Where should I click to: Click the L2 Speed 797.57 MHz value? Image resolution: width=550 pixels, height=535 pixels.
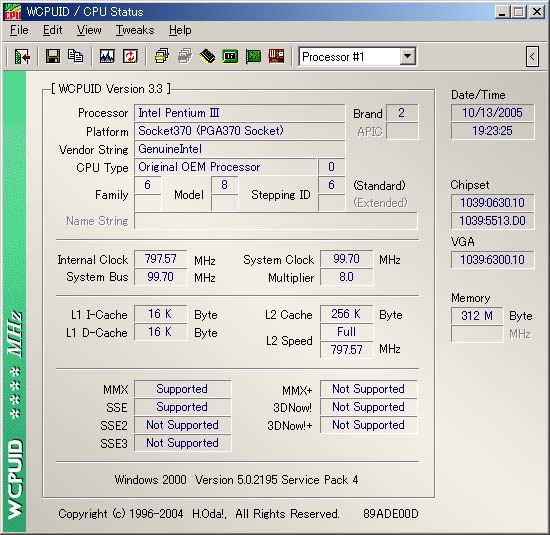(347, 349)
